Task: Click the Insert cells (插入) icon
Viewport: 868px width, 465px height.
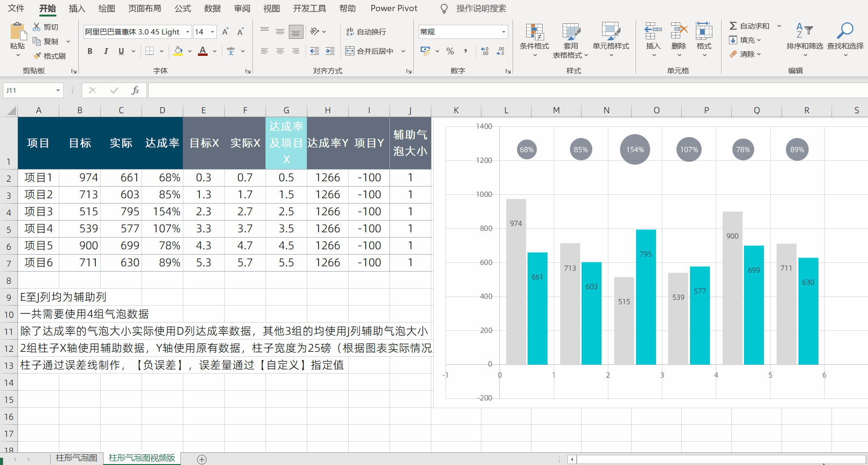Action: click(x=653, y=31)
